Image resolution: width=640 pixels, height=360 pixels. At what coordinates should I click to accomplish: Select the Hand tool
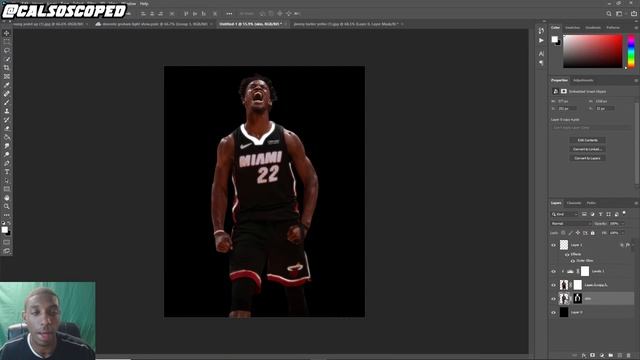point(7,198)
